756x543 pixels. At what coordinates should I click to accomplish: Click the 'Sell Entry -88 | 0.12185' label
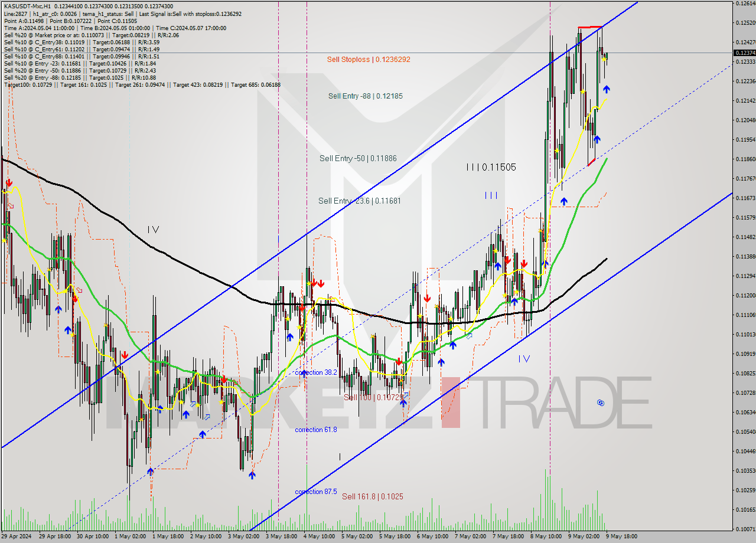click(366, 96)
